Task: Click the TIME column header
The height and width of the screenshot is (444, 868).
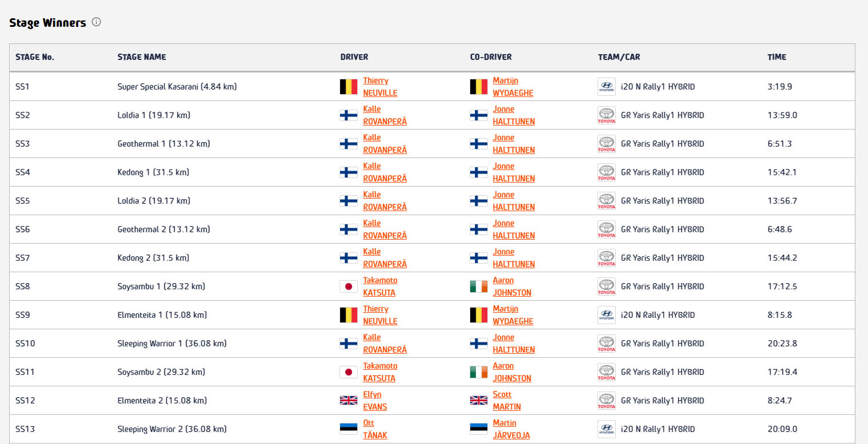Action: (777, 57)
